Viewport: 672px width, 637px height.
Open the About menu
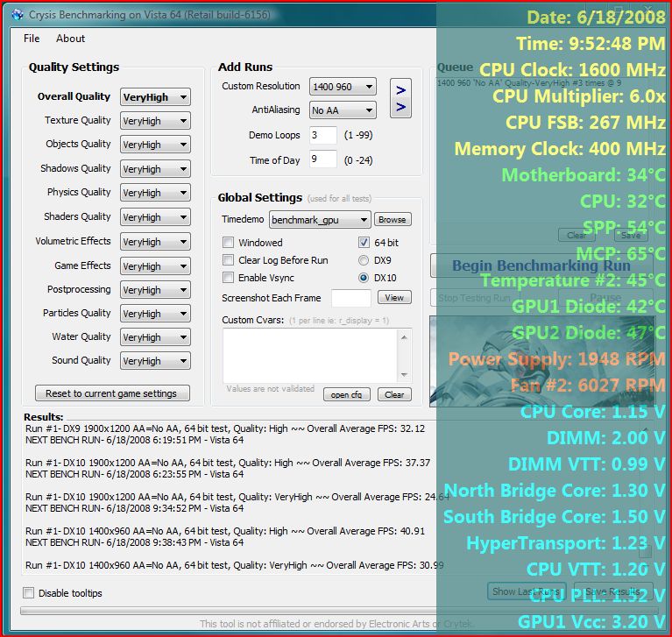70,39
